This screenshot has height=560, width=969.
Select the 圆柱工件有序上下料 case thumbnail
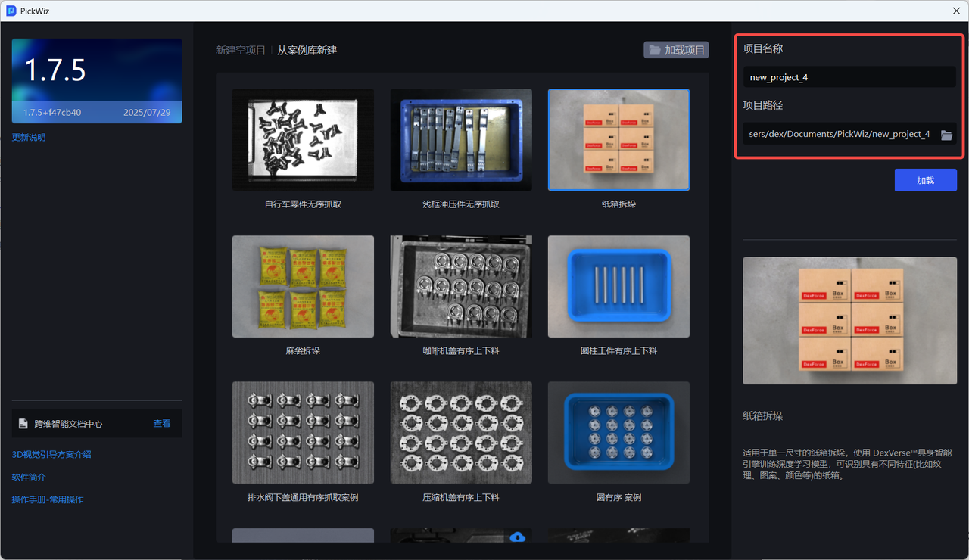(x=618, y=286)
